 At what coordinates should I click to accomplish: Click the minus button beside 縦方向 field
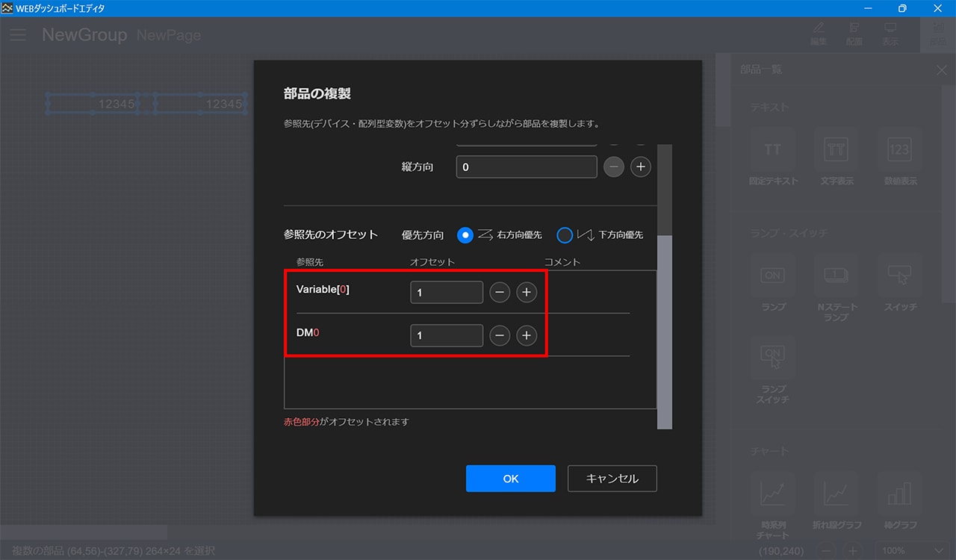(x=613, y=167)
